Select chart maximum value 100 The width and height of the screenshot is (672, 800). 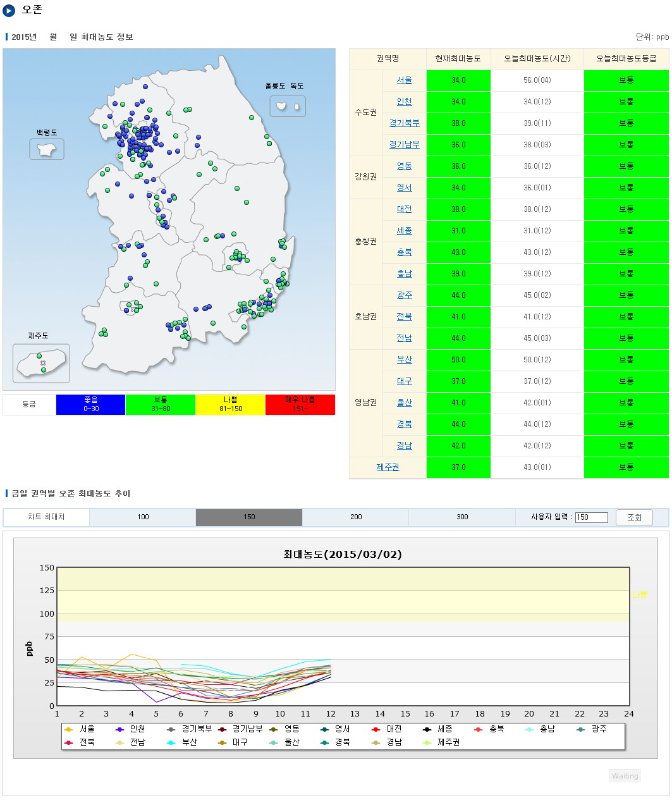[x=143, y=517]
